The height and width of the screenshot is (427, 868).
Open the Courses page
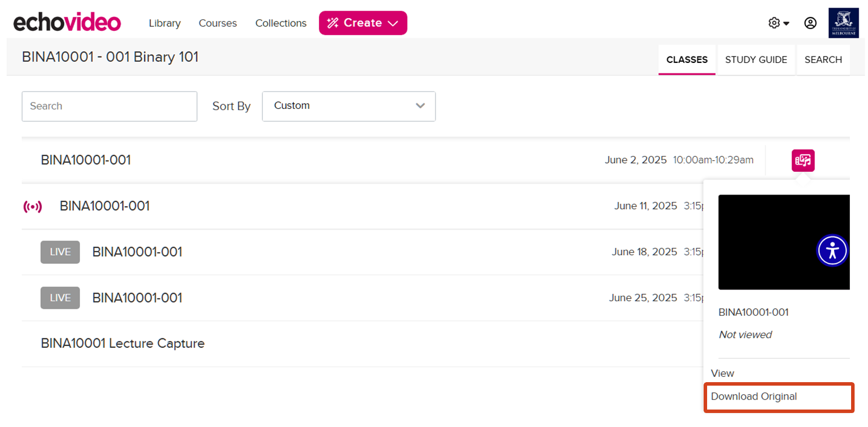217,23
